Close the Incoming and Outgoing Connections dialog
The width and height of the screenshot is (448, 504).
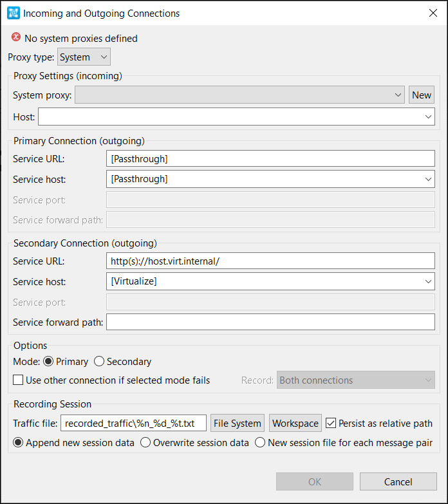pos(433,13)
